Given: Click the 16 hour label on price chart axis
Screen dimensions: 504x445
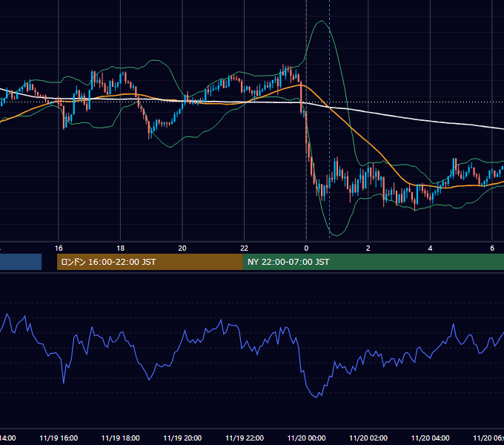Looking at the screenshot, I should click(x=59, y=248).
